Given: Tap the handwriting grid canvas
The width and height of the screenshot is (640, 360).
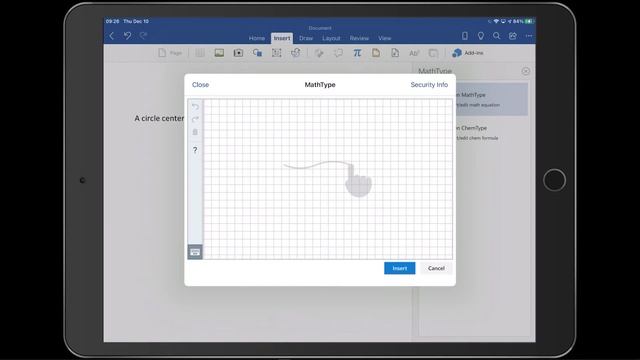Looking at the screenshot, I should click(x=328, y=179).
